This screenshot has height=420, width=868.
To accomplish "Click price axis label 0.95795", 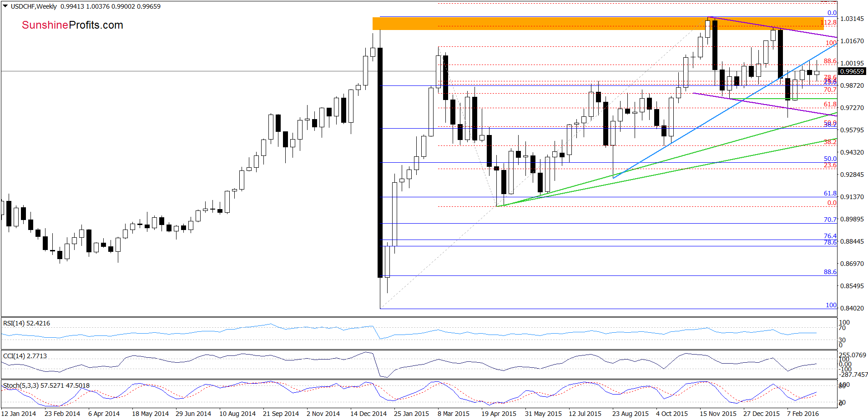I will (852, 130).
